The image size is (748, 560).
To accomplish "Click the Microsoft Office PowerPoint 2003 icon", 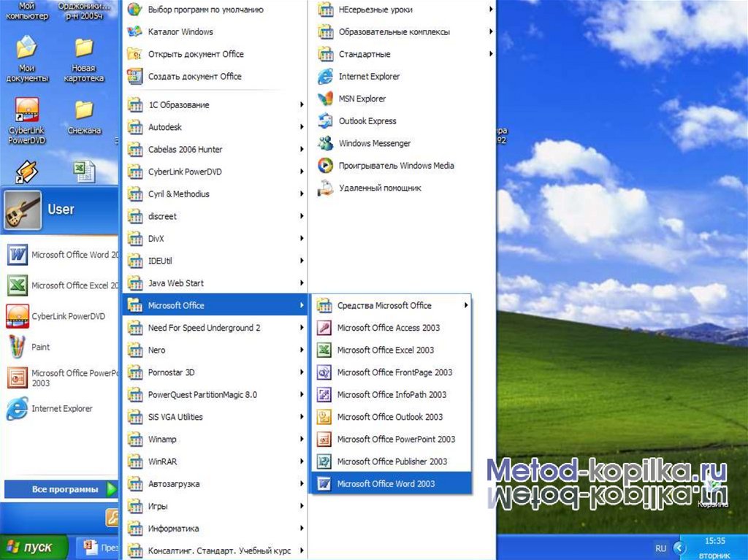I will coord(324,440).
